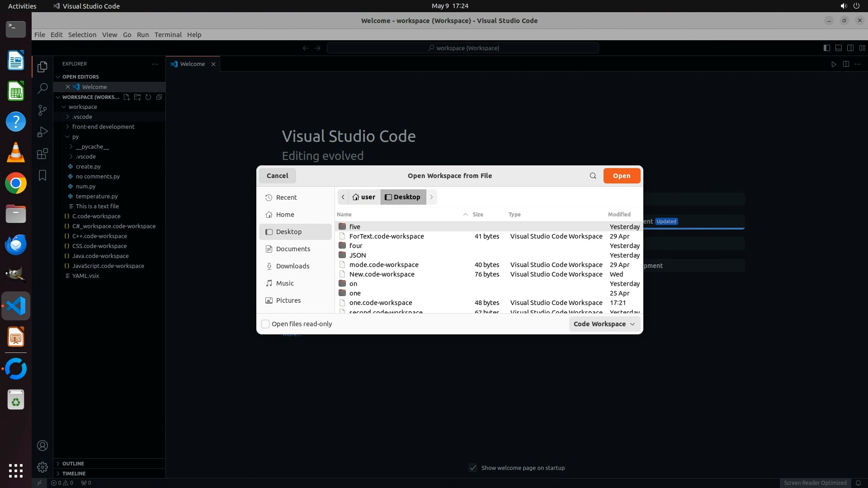Select the Welcome editor tab

[192, 64]
